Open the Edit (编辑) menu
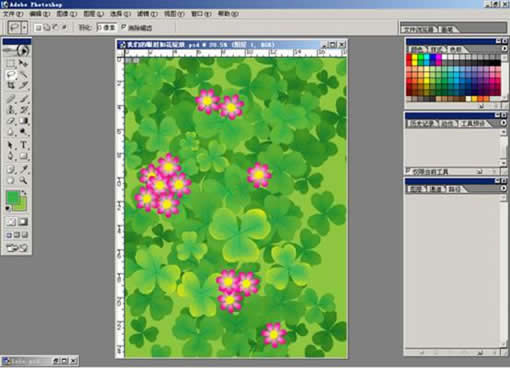 40,14
